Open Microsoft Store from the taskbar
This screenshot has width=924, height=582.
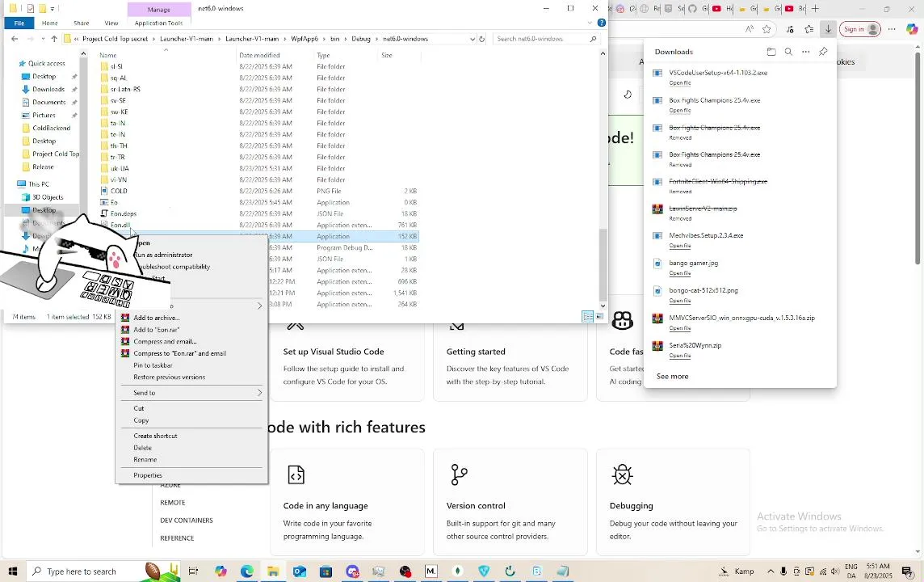click(x=325, y=571)
